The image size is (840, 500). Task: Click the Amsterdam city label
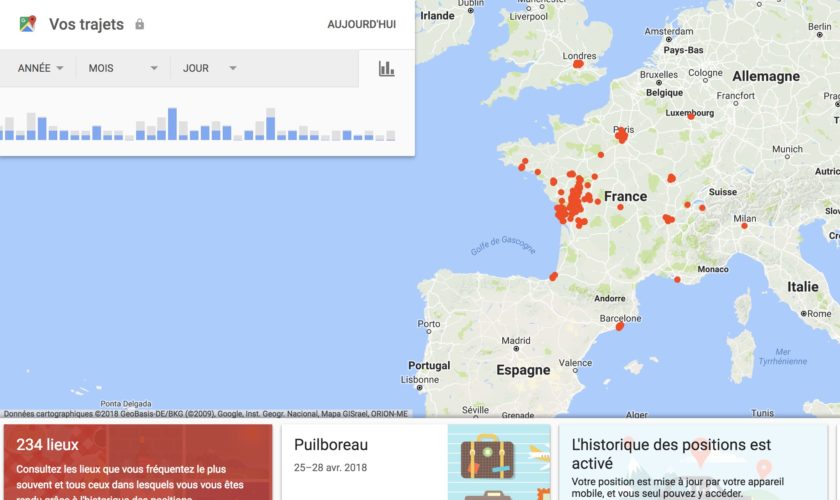(669, 31)
